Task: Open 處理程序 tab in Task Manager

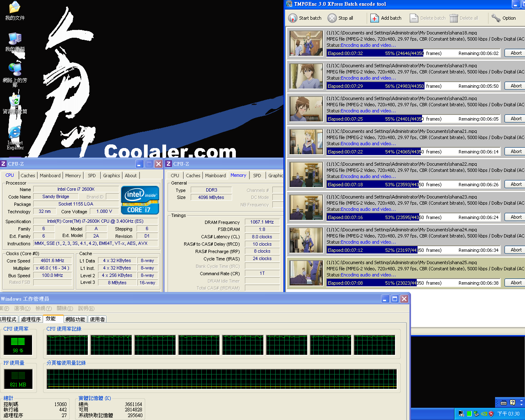Action: coord(31,319)
